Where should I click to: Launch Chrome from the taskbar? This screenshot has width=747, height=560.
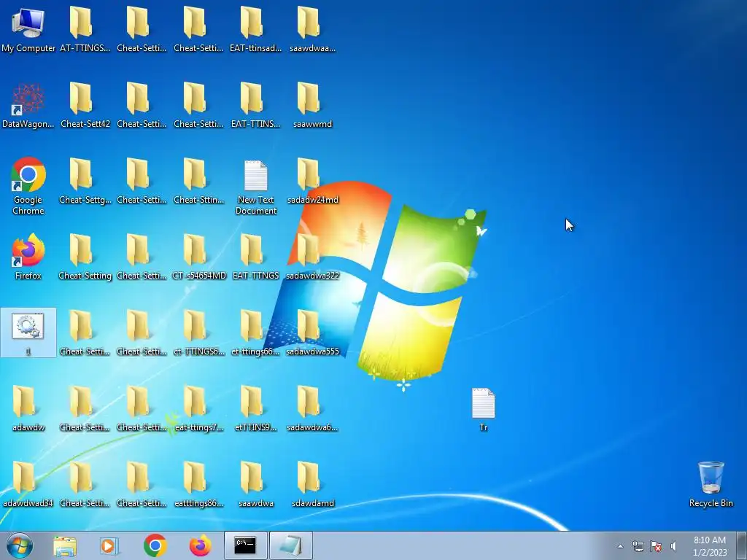point(155,545)
